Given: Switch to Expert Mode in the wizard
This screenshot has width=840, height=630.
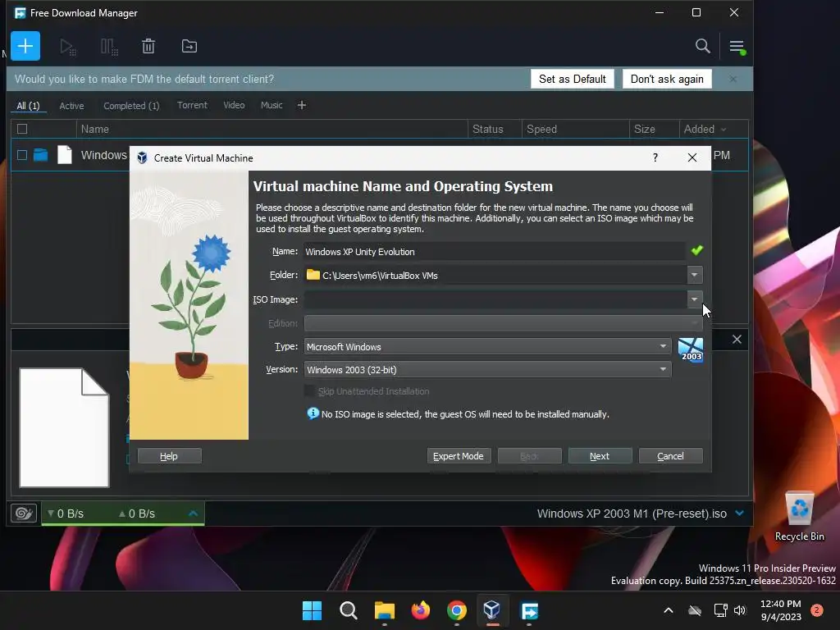Looking at the screenshot, I should [x=459, y=456].
